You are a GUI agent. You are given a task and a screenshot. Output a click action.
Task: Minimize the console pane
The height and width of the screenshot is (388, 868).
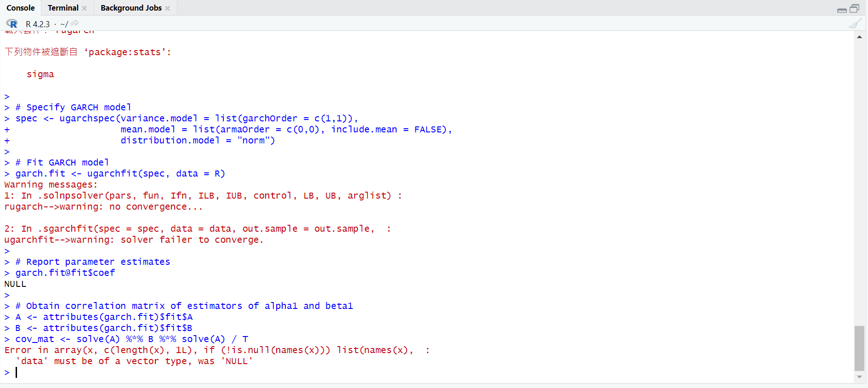(x=842, y=10)
